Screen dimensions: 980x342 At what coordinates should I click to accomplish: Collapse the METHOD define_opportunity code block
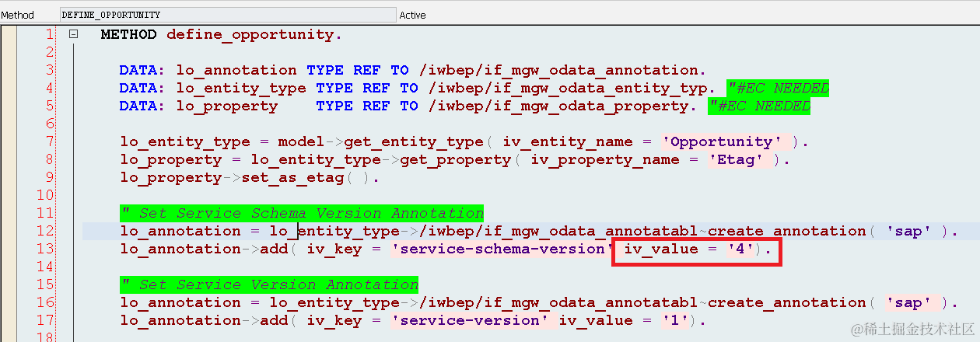coord(73,34)
